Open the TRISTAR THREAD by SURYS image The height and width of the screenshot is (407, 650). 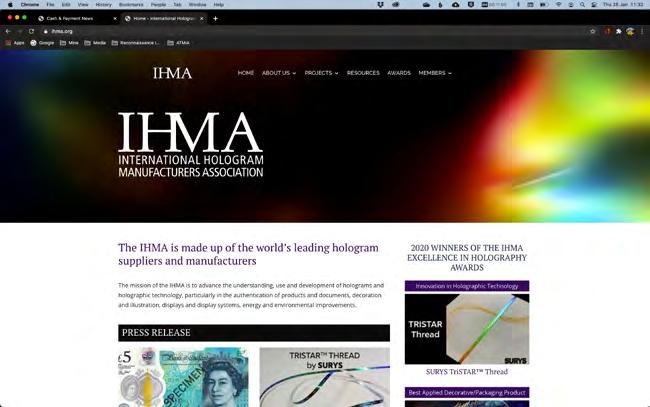[x=325, y=377]
